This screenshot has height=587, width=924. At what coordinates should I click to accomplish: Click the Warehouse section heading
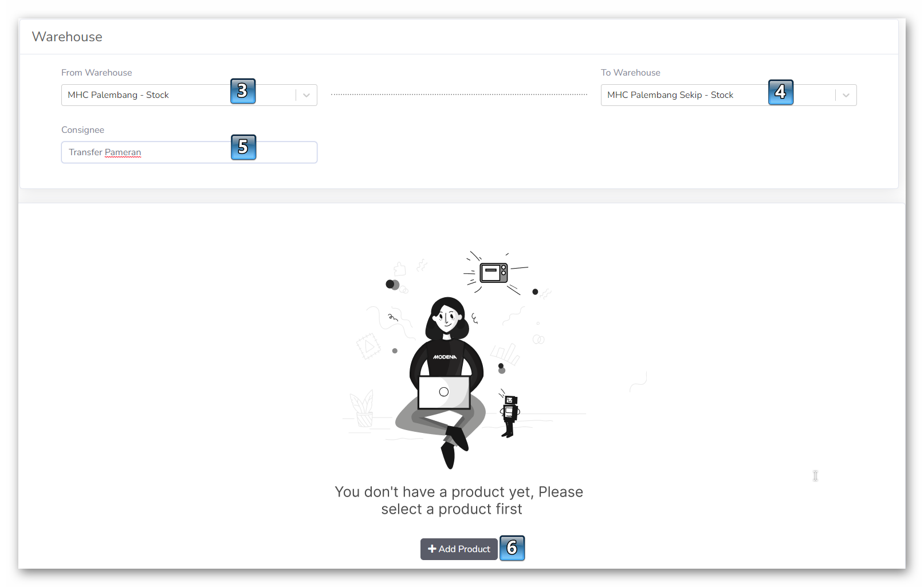pos(67,37)
